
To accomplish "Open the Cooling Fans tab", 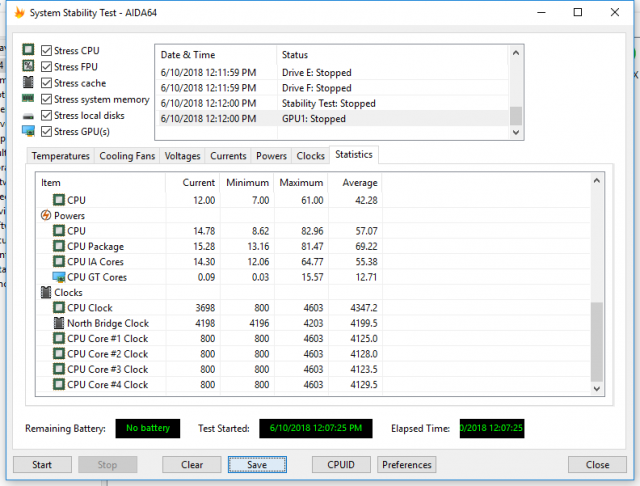I will point(127,156).
